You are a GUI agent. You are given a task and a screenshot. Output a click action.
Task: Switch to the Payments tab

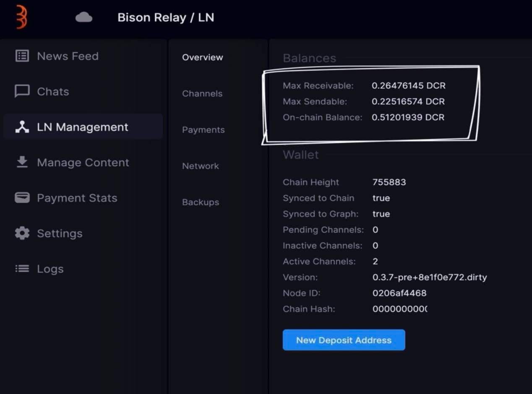203,130
